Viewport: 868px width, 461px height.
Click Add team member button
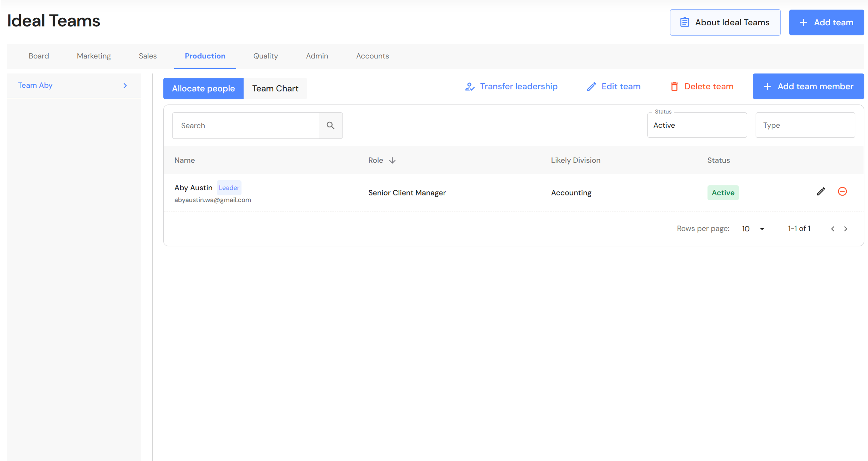tap(808, 87)
